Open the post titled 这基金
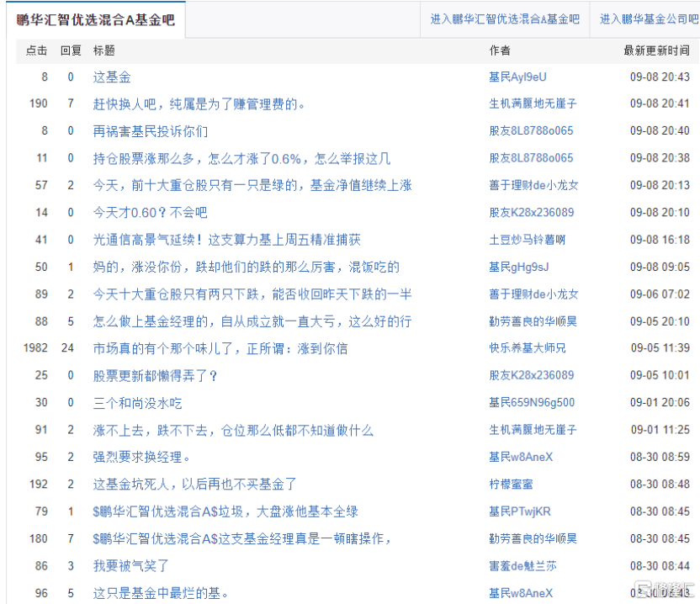Viewport: 700px width, 604px height. click(x=112, y=77)
